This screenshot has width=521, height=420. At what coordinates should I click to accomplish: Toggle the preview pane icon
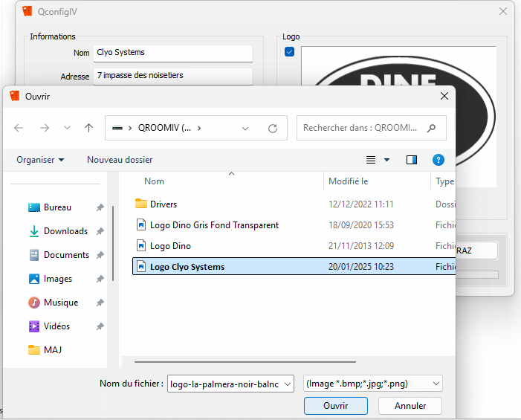pos(412,160)
